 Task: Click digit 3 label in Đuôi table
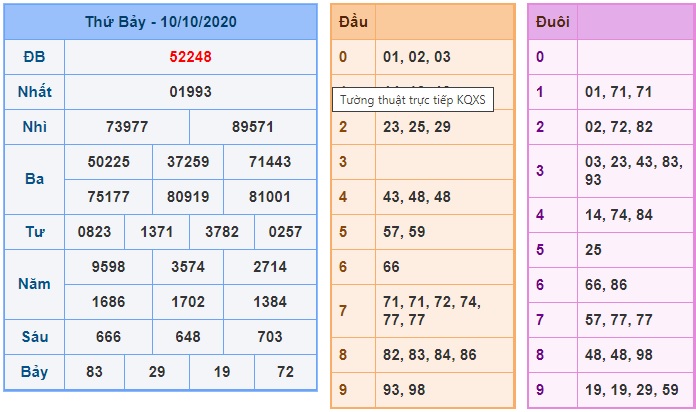[540, 170]
